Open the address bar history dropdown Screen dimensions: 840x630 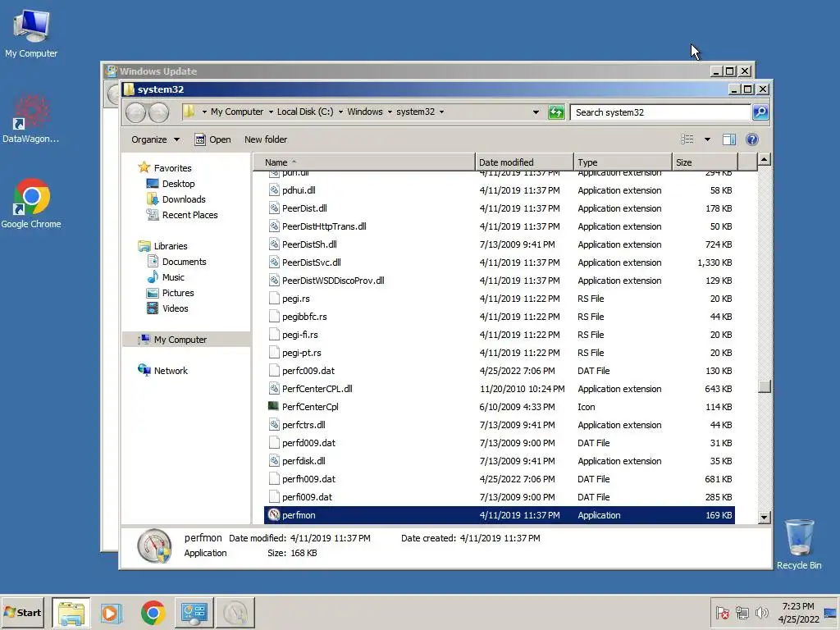coord(536,112)
